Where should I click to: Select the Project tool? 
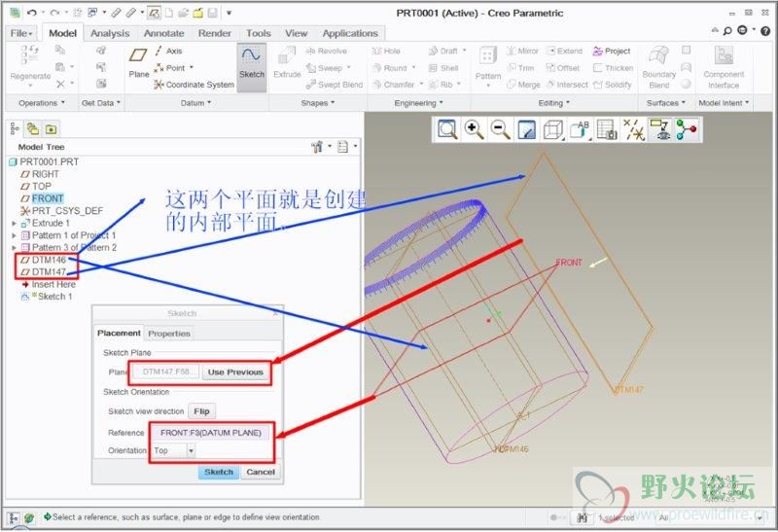tap(612, 52)
